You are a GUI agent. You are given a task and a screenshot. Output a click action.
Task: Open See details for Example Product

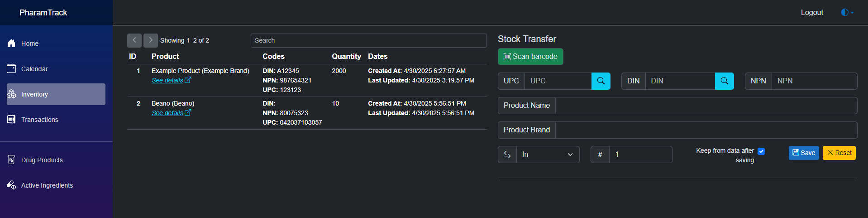[x=167, y=80]
